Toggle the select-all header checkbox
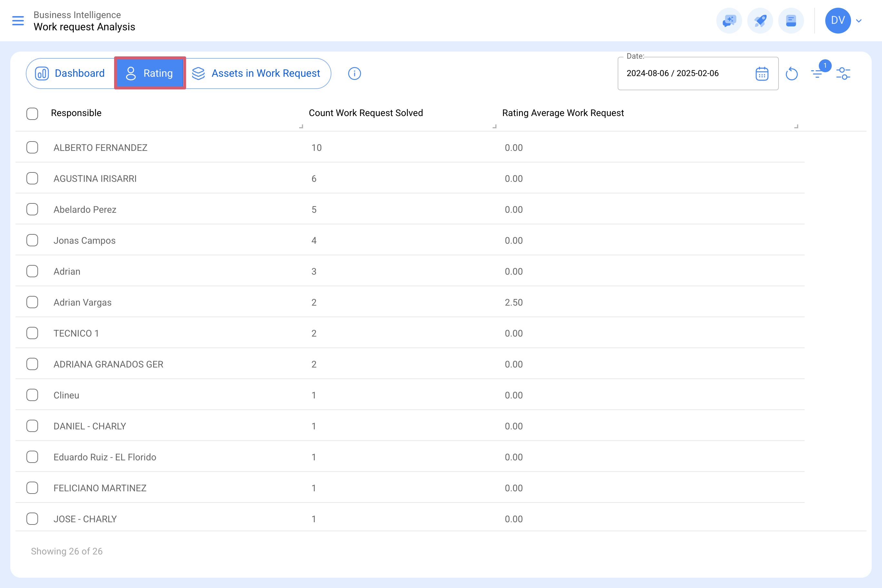The height and width of the screenshot is (588, 882). pos(32,113)
